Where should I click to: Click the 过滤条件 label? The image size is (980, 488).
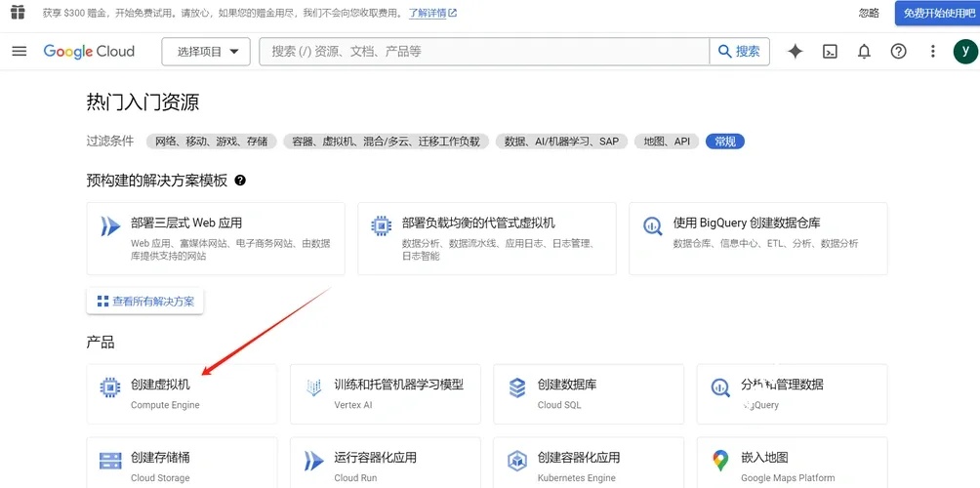(x=110, y=142)
